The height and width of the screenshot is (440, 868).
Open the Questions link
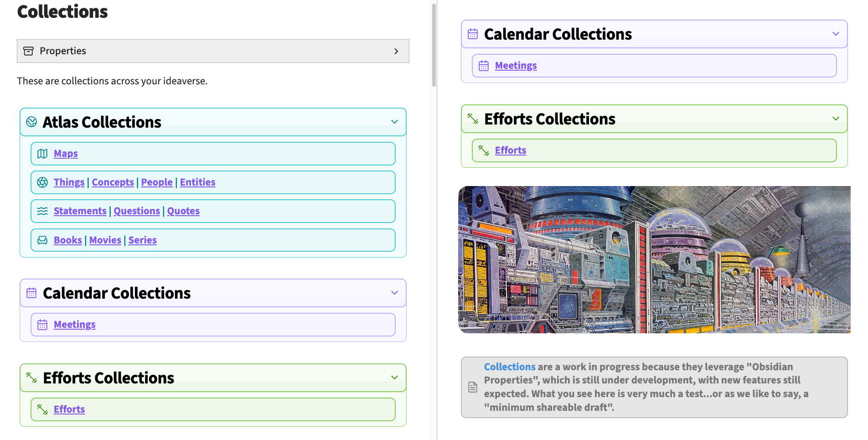[137, 211]
